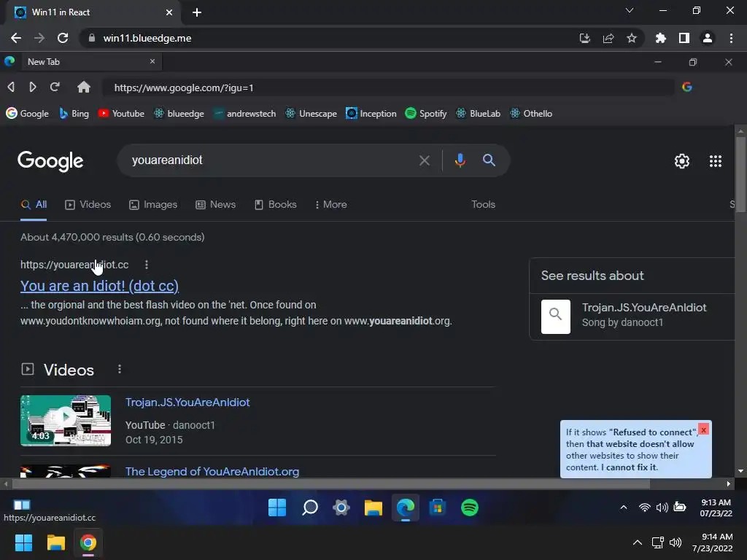Click the Chrome install app icon
The image size is (747, 560).
point(584,38)
